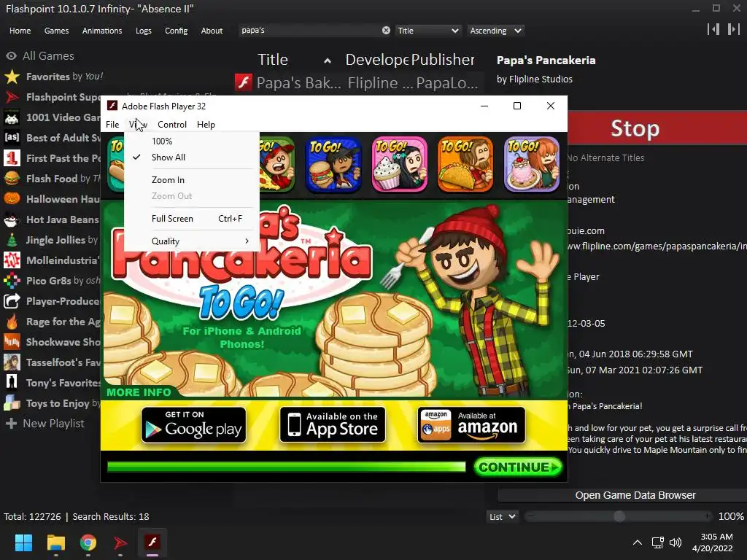Screen dimensions: 747x560
Task: Open the Flash Food burger icon
Action: [12, 179]
